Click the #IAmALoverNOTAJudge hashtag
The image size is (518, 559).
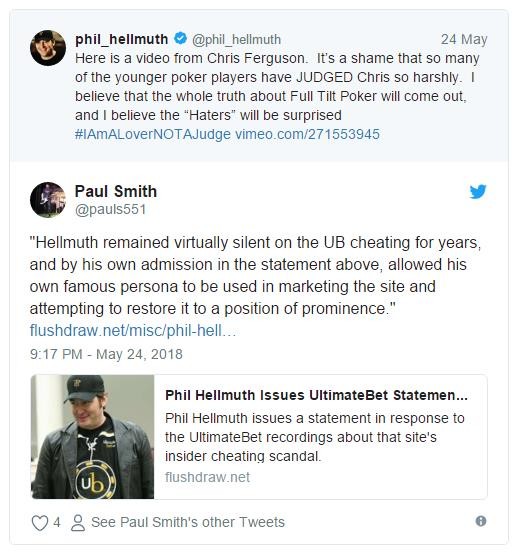click(153, 134)
